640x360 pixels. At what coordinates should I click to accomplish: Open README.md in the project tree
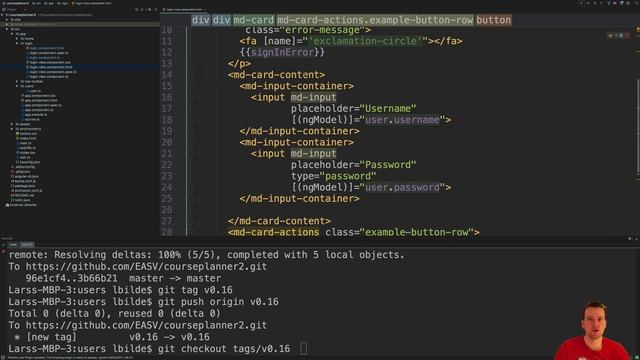[24, 196]
